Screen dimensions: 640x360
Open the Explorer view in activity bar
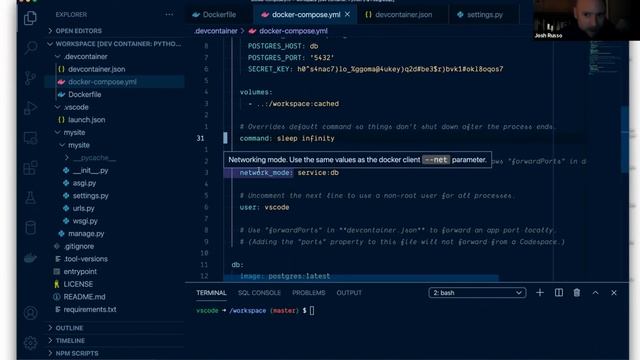coord(30,18)
